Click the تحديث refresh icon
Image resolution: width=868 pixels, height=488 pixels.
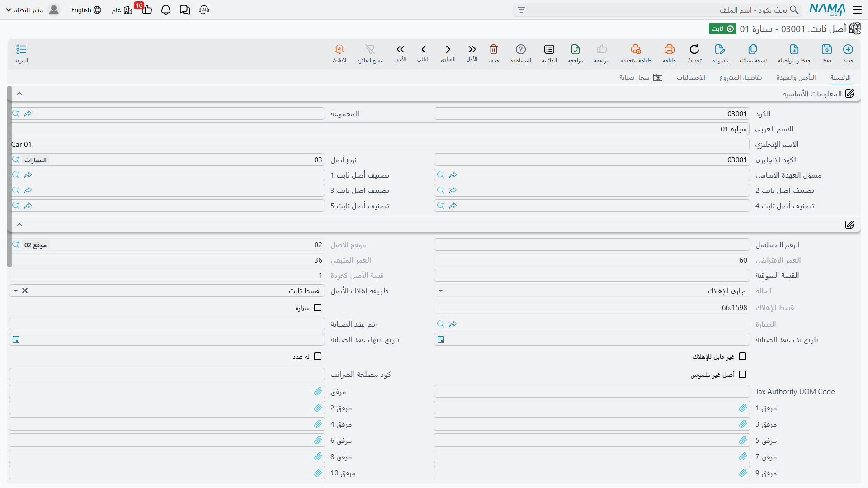(694, 49)
